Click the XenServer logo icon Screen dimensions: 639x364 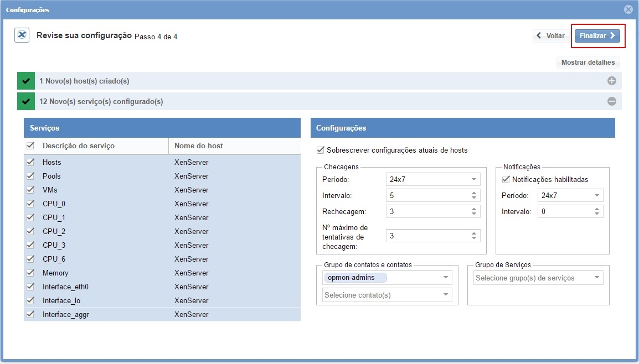22,35
